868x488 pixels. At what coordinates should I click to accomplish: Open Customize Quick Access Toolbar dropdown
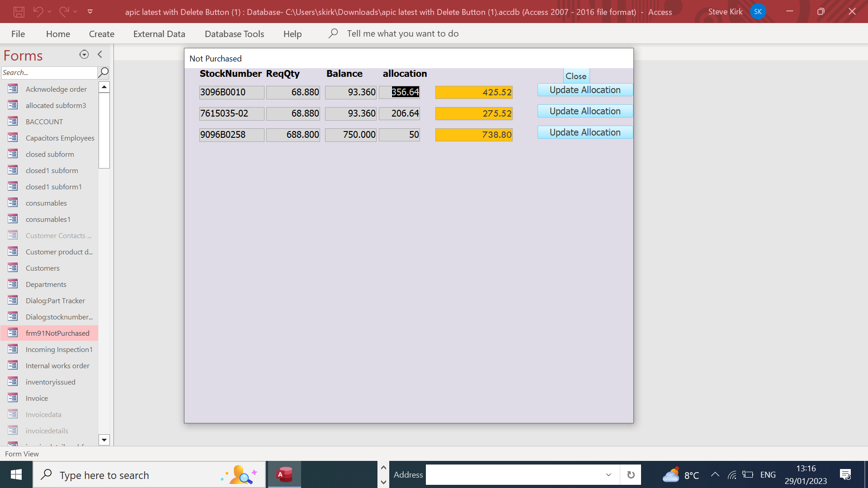90,12
